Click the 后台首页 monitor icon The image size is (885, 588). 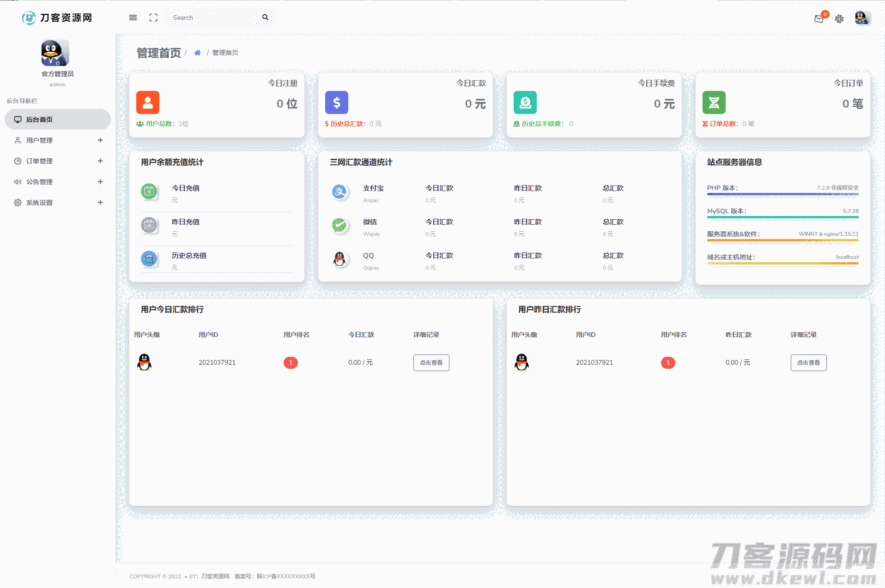(18, 120)
